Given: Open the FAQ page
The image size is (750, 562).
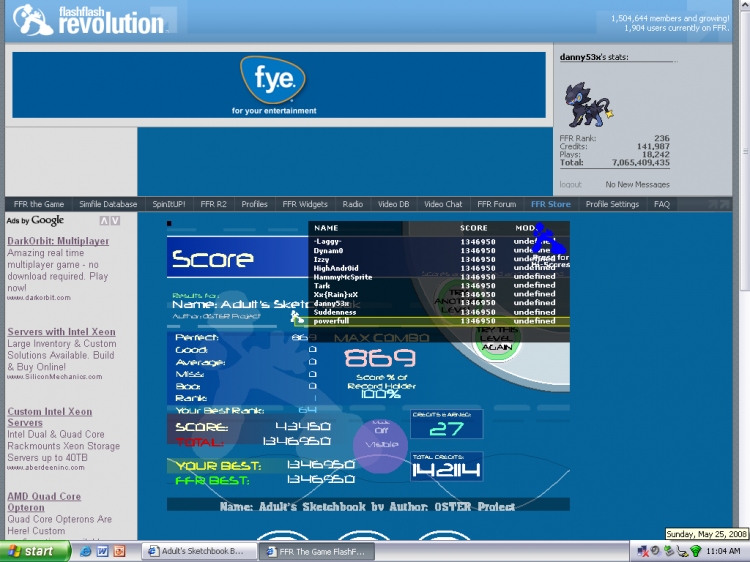Looking at the screenshot, I should tap(662, 204).
